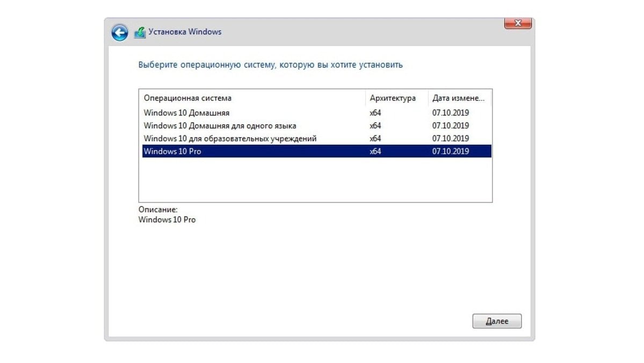This screenshot has height=363, width=644.
Task: Click the heading Выберите операционную систему
Action: tap(270, 65)
